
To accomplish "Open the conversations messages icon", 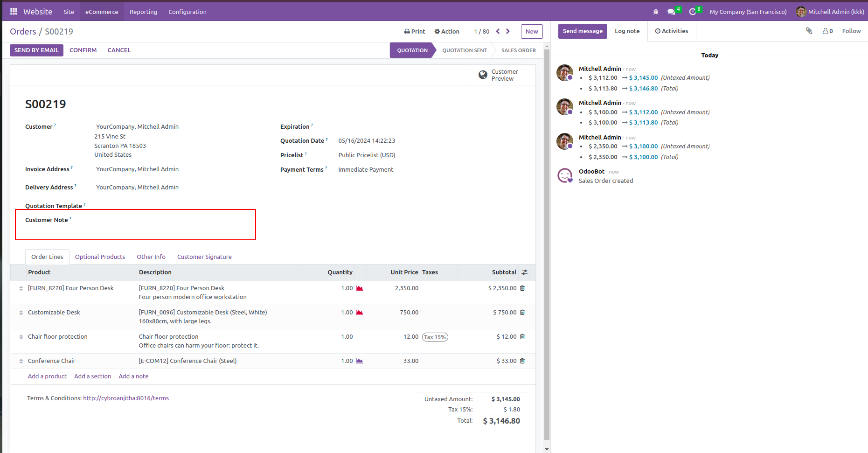I will (x=671, y=12).
